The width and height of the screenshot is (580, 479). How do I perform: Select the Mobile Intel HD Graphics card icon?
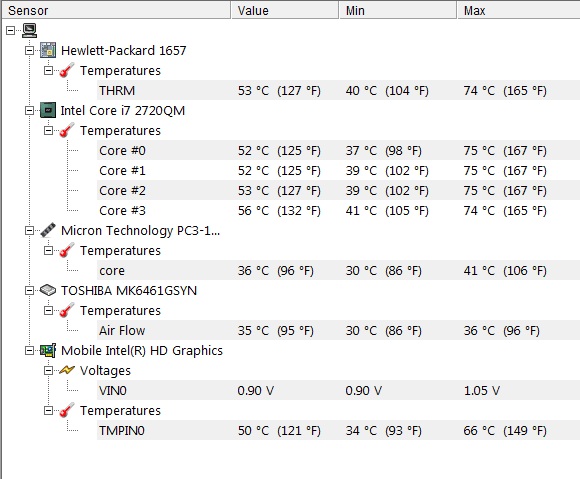(48, 350)
